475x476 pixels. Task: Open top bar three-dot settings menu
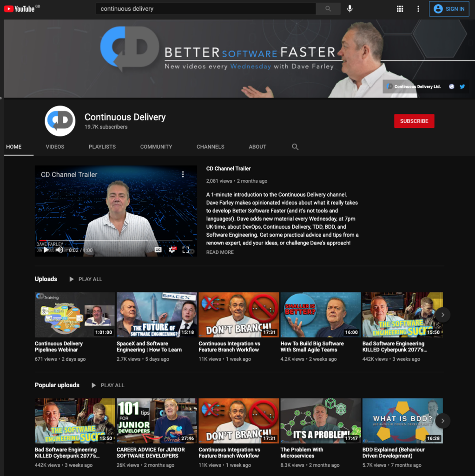point(418,9)
